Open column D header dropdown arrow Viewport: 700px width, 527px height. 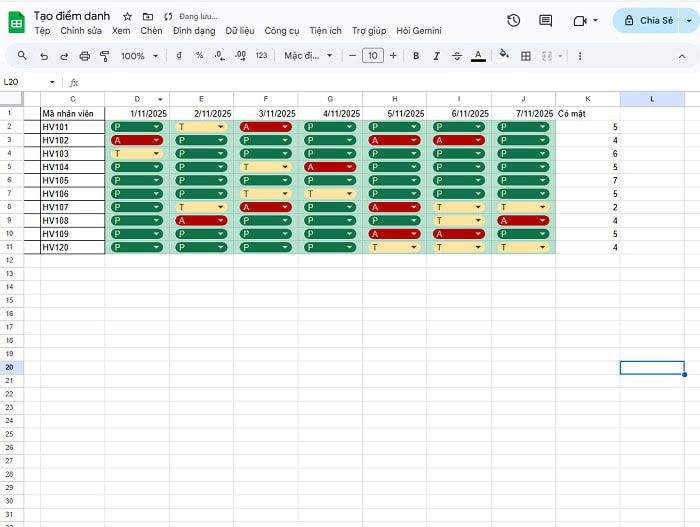tap(160, 99)
